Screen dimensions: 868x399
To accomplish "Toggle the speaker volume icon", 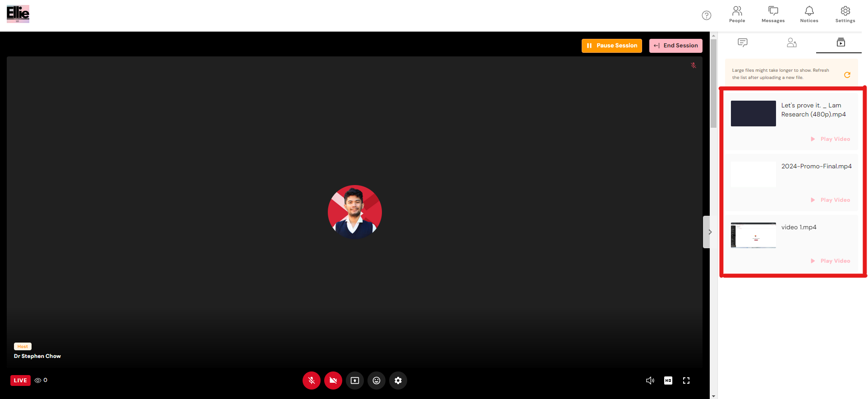I will 650,380.
